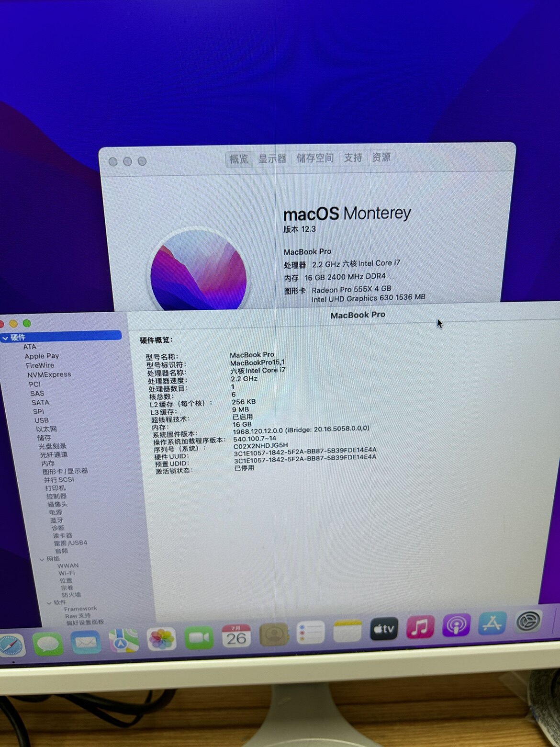Viewport: 560px width, 747px height.
Task: Select USB in the sidebar
Action: [41, 420]
